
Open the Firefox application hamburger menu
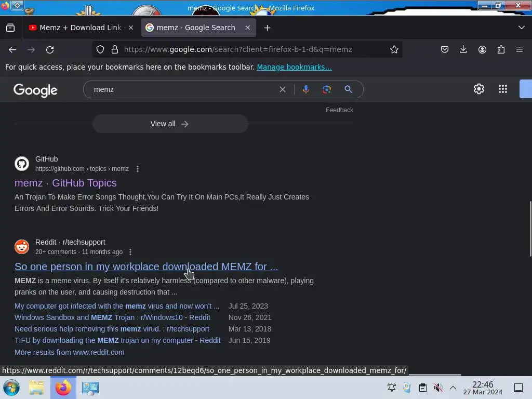[520, 49]
